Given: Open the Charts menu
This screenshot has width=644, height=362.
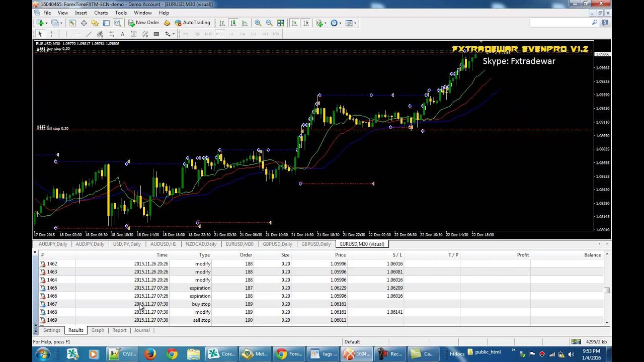Looking at the screenshot, I should click(x=101, y=13).
